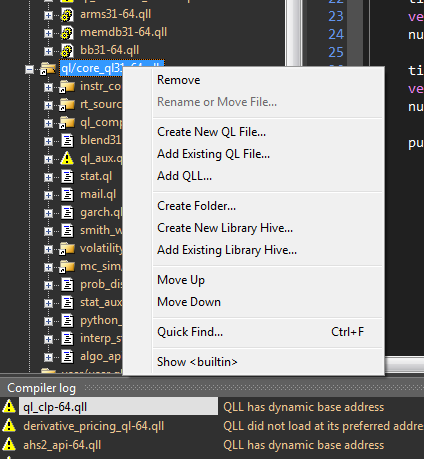Click the bb31-64.qll library gear icon
The height and width of the screenshot is (459, 424).
[x=67, y=51]
